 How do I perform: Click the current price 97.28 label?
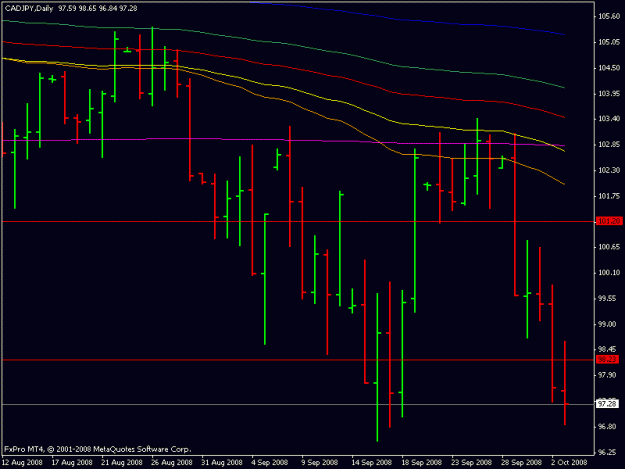pyautogui.click(x=607, y=404)
